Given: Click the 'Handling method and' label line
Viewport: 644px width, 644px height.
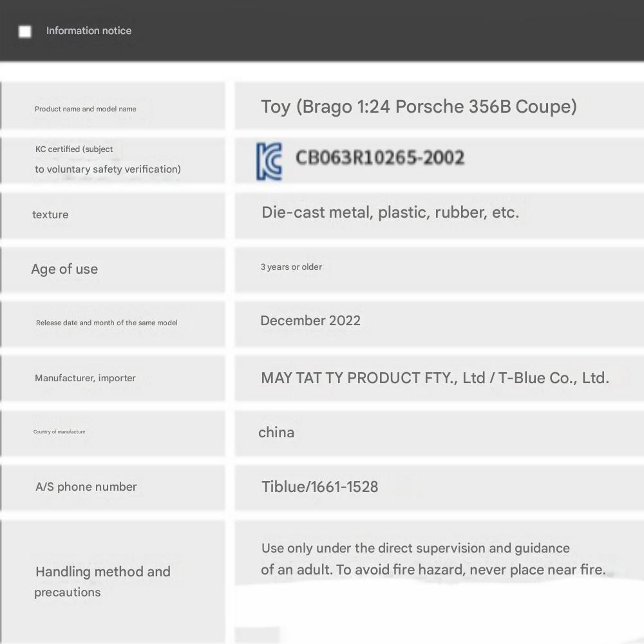Looking at the screenshot, I should 102,571.
